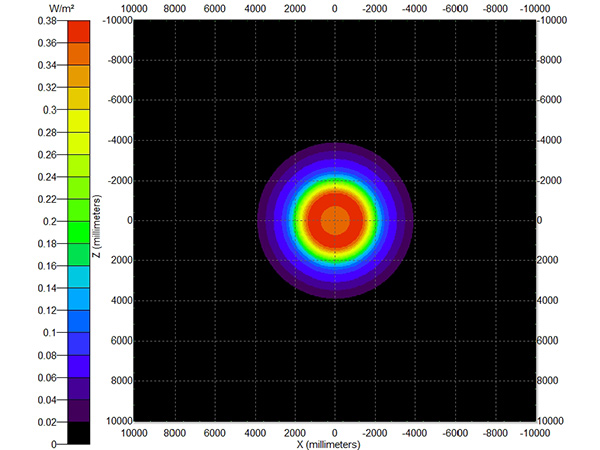Click the blue 0.10–0.12 scale swatch

79,321
